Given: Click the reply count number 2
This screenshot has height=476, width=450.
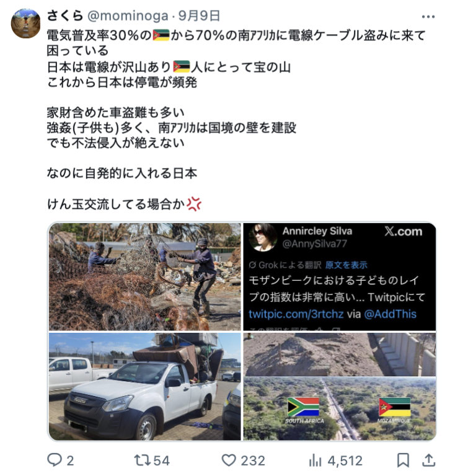Looking at the screenshot, I should click(70, 461).
